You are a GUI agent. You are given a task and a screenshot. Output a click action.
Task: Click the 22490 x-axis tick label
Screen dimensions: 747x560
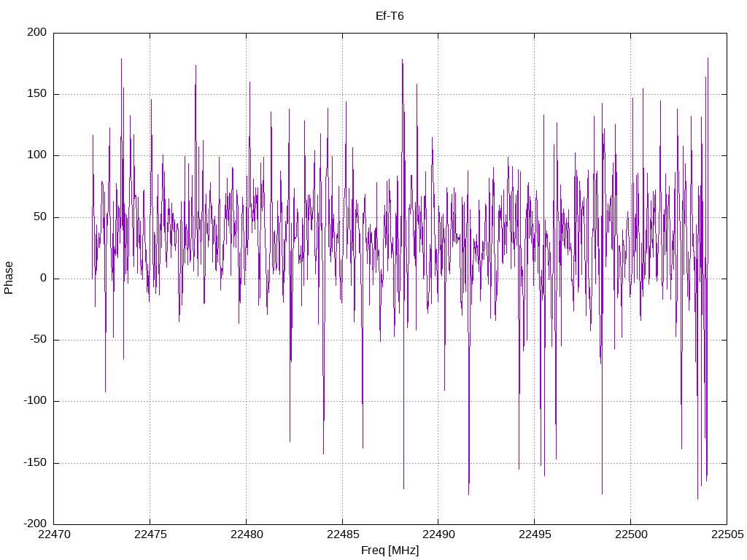click(438, 534)
